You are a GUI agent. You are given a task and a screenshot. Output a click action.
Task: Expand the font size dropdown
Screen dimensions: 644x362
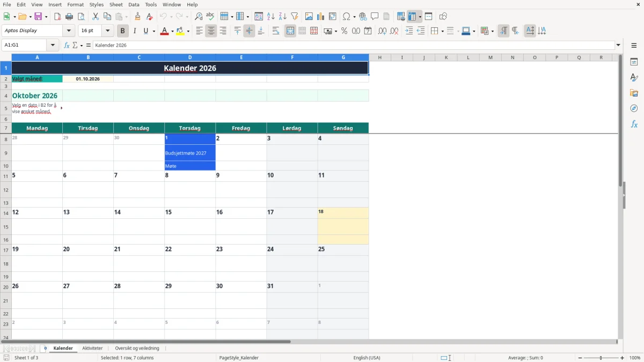[x=107, y=31]
